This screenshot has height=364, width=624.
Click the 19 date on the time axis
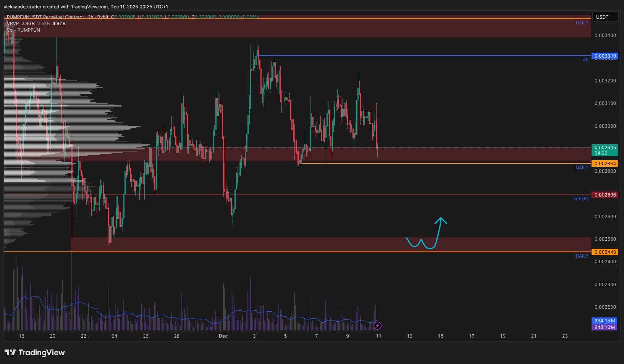point(503,336)
